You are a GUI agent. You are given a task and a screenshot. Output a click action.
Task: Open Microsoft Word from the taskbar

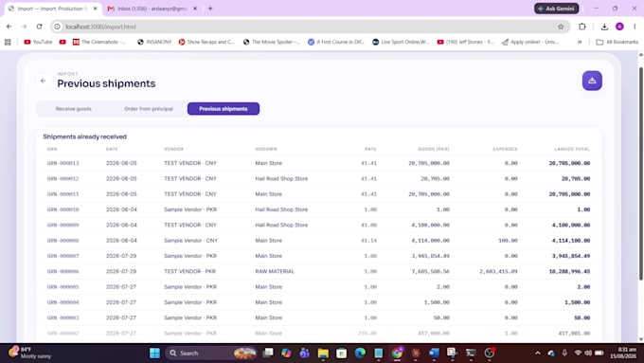click(x=434, y=354)
